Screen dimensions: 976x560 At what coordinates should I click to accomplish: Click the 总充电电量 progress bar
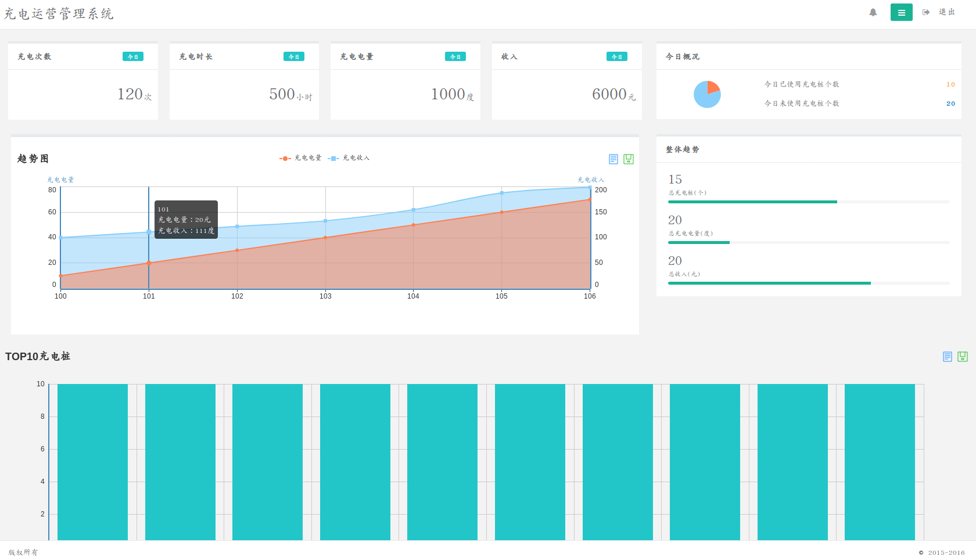[x=809, y=243]
